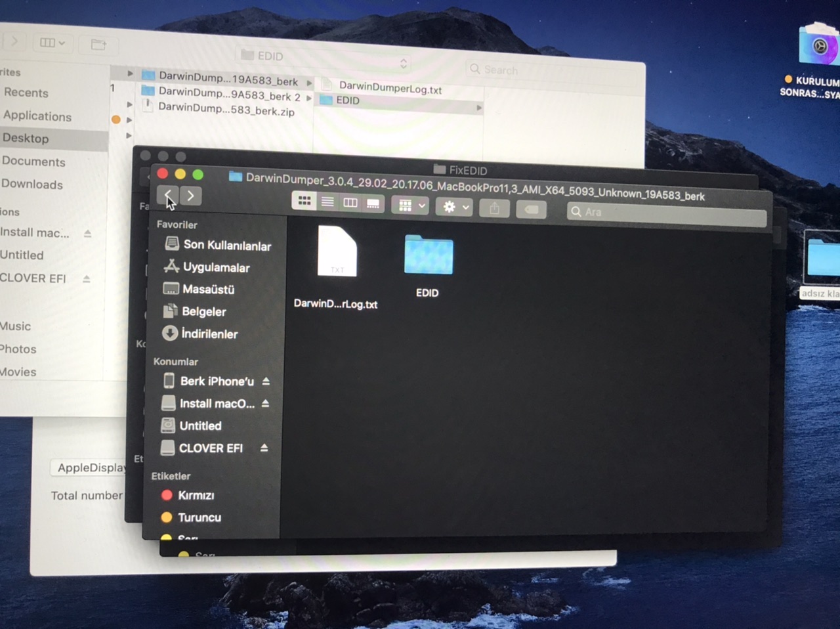Select Desktop in the background Finder sidebar
This screenshot has height=629, width=840.
[26, 138]
